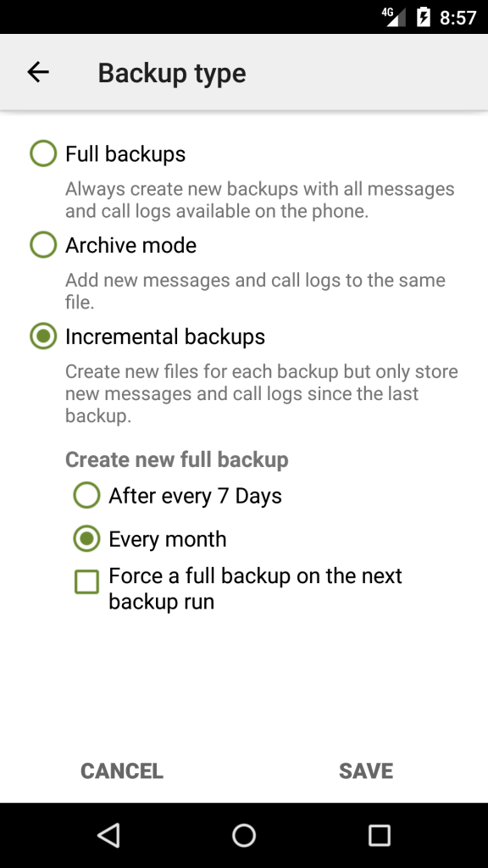Viewport: 488px width, 868px height.
Task: Tap the back arrow icon
Action: tap(38, 72)
